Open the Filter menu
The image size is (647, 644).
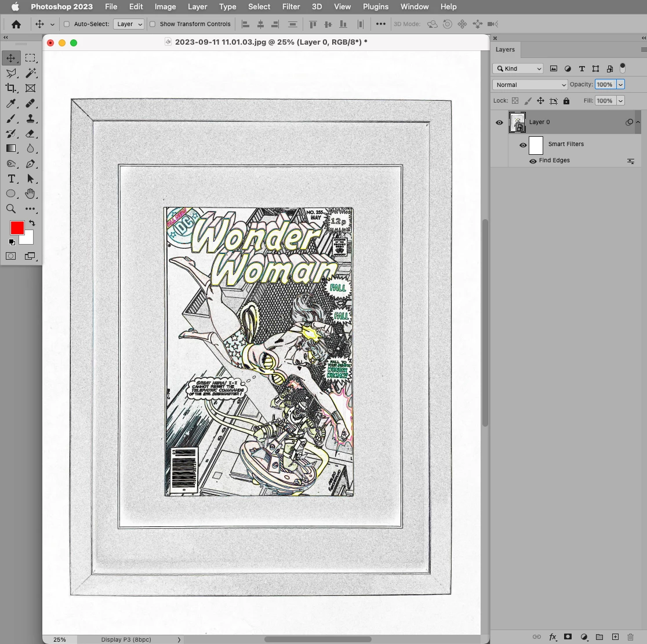pyautogui.click(x=291, y=6)
